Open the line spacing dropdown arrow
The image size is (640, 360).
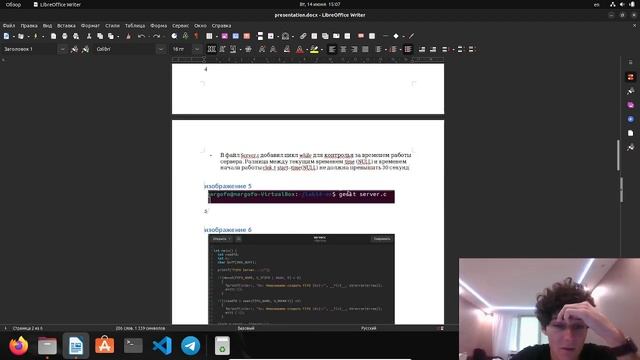point(453,49)
